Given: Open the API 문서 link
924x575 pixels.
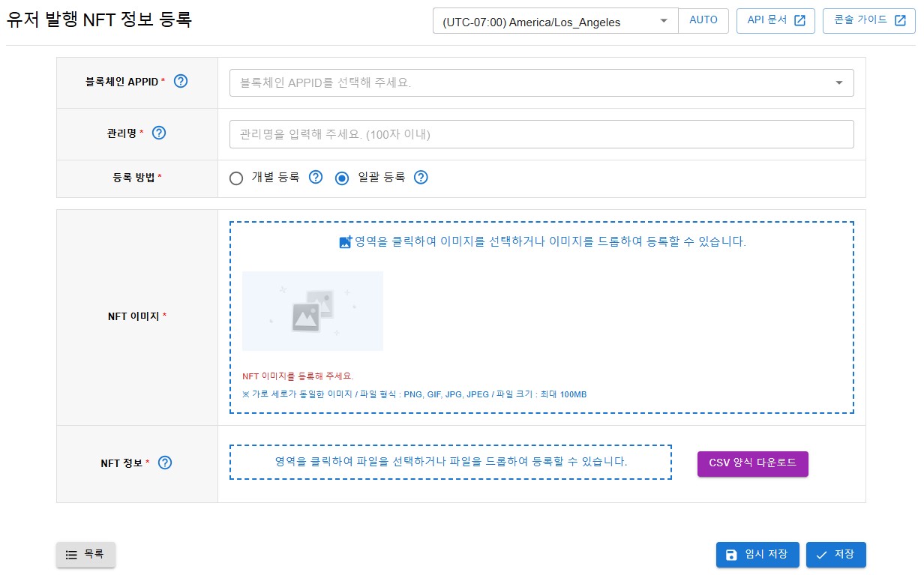Looking at the screenshot, I should [775, 20].
